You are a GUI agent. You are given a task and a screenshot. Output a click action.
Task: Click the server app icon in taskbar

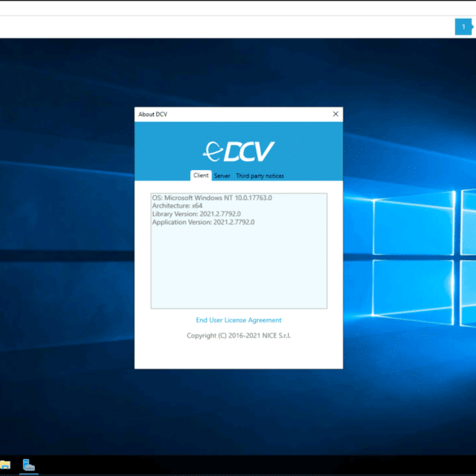(28, 465)
